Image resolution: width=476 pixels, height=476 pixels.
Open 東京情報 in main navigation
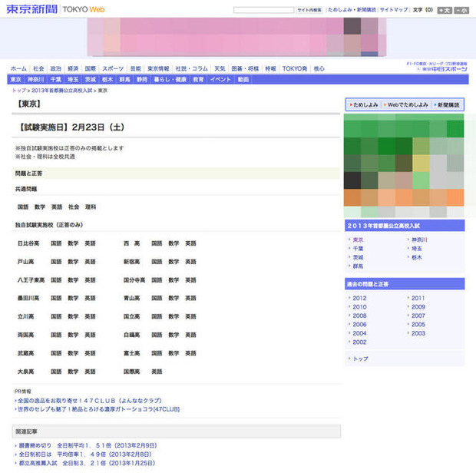click(x=158, y=68)
